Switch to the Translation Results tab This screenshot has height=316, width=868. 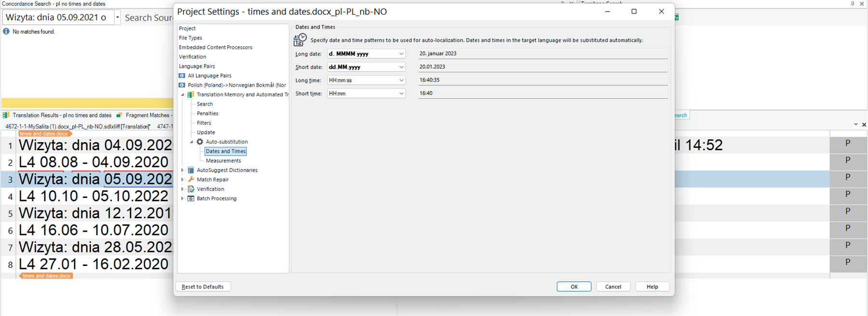pos(62,115)
